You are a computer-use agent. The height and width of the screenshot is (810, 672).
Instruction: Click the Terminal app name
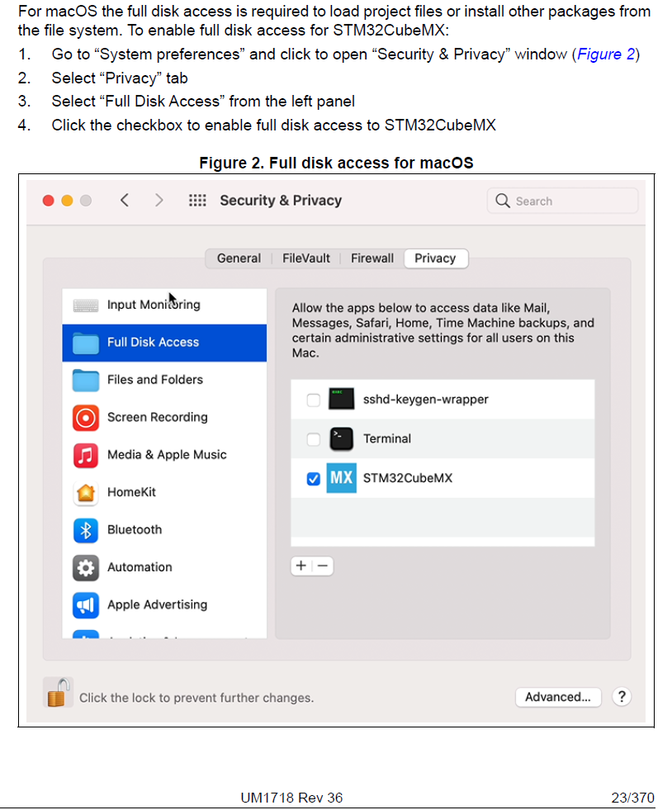[387, 438]
